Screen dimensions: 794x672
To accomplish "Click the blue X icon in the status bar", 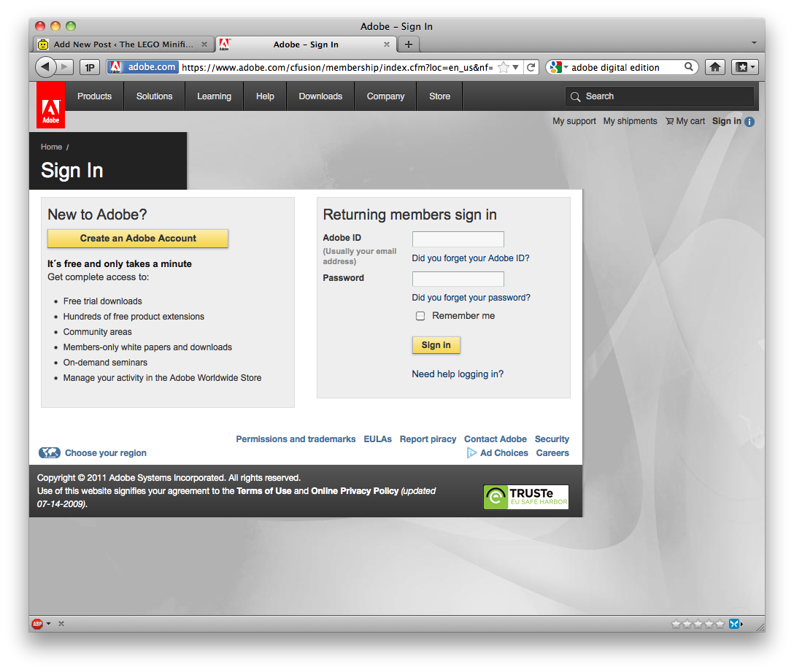I will click(734, 624).
